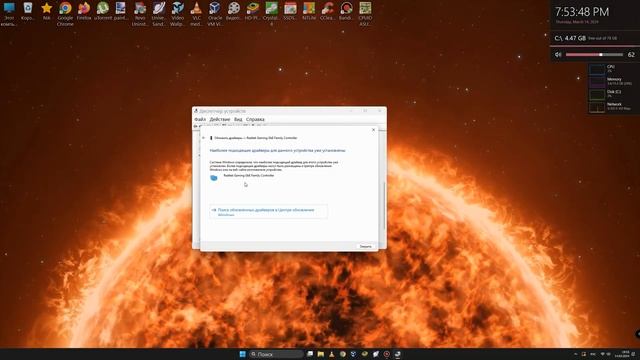Open the Universe Sandbox desktop shortcut
Screen dimensions: 640x360
click(158, 13)
